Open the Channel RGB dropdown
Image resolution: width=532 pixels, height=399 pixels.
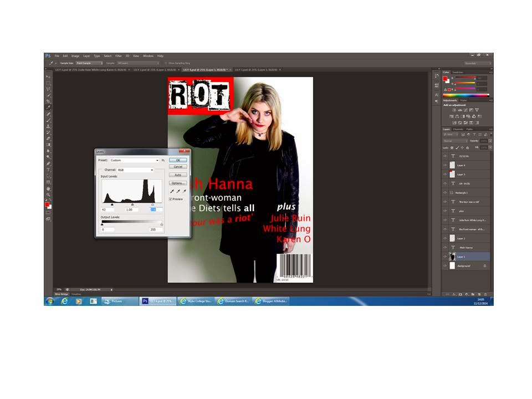(135, 170)
